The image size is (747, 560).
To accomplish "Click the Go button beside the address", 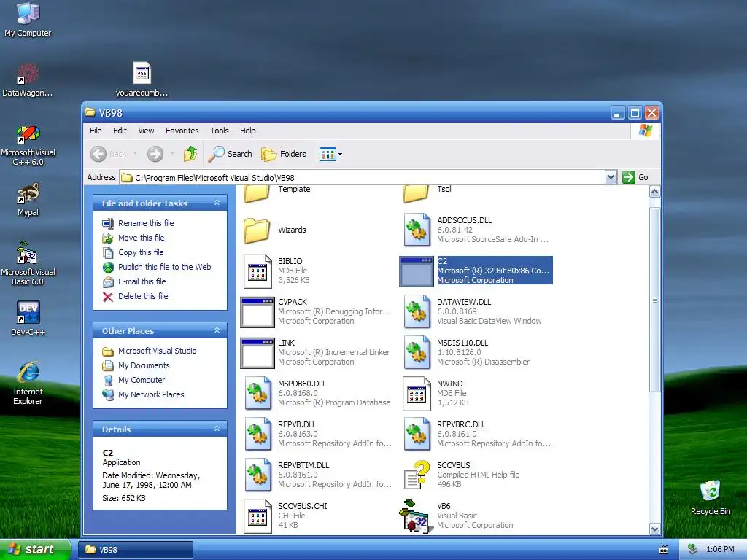I will (635, 177).
